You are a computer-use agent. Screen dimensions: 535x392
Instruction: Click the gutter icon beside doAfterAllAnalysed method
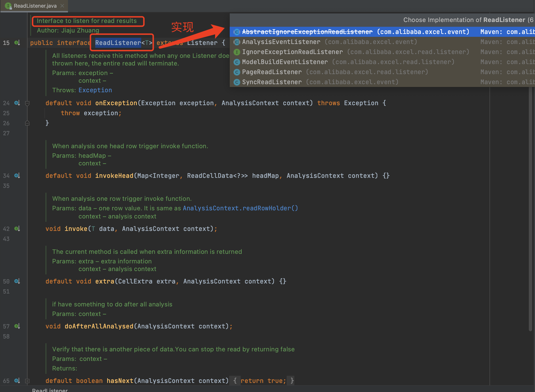coord(17,326)
